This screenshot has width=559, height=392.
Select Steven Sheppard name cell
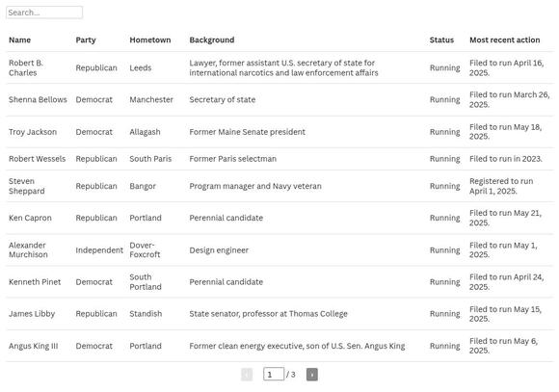click(27, 186)
